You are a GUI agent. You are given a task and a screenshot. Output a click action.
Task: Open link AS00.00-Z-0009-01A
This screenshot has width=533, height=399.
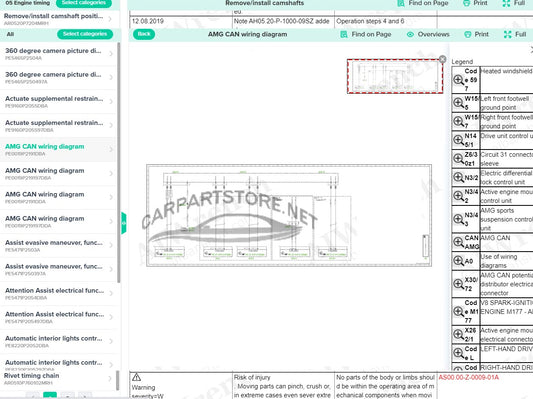pyautogui.click(x=468, y=377)
